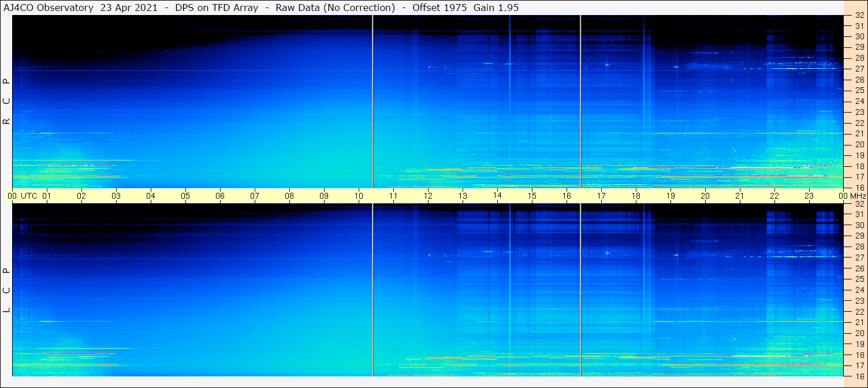This screenshot has width=868, height=388.
Task: Select the 'Offset 1975' value
Action: click(x=440, y=8)
